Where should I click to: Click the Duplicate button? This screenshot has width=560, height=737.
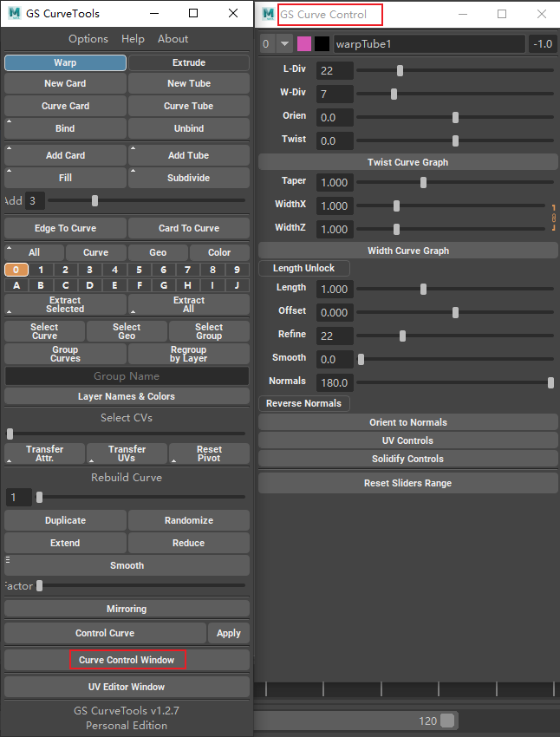(x=65, y=520)
